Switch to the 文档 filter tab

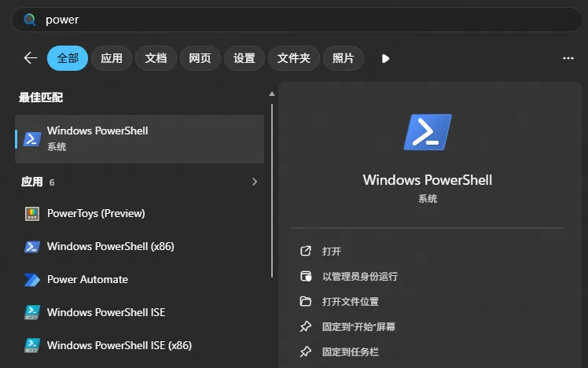pos(156,58)
